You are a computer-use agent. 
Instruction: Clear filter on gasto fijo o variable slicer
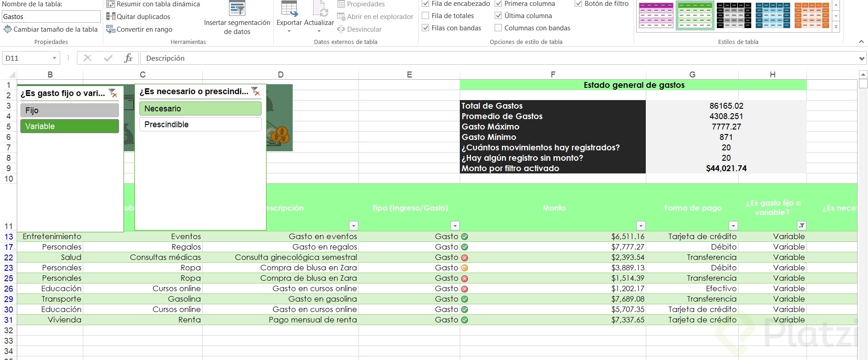[x=113, y=93]
